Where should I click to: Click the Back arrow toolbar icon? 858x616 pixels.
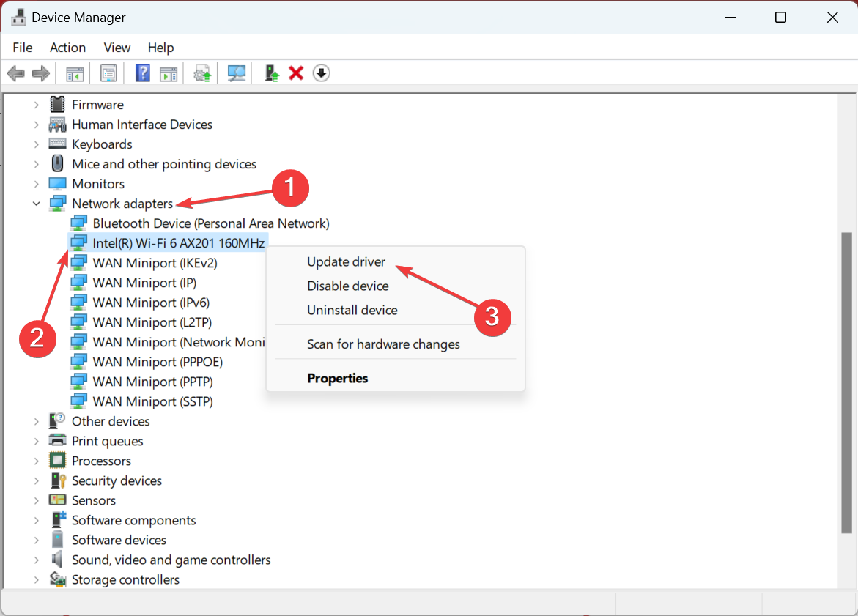coord(16,73)
